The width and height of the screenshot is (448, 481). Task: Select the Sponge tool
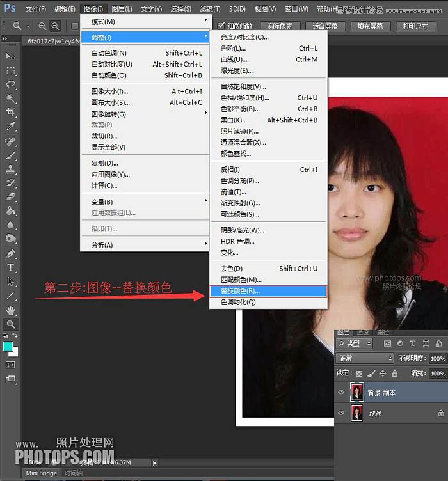10,239
